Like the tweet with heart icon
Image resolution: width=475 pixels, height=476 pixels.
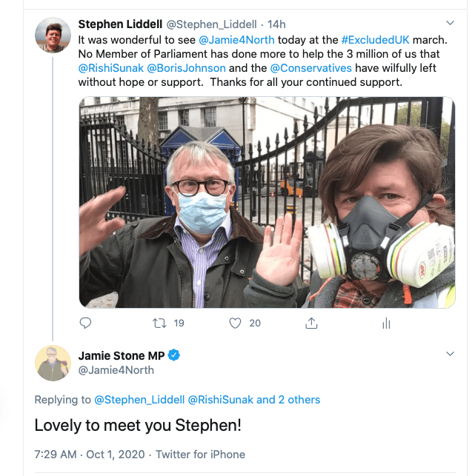pyautogui.click(x=236, y=324)
